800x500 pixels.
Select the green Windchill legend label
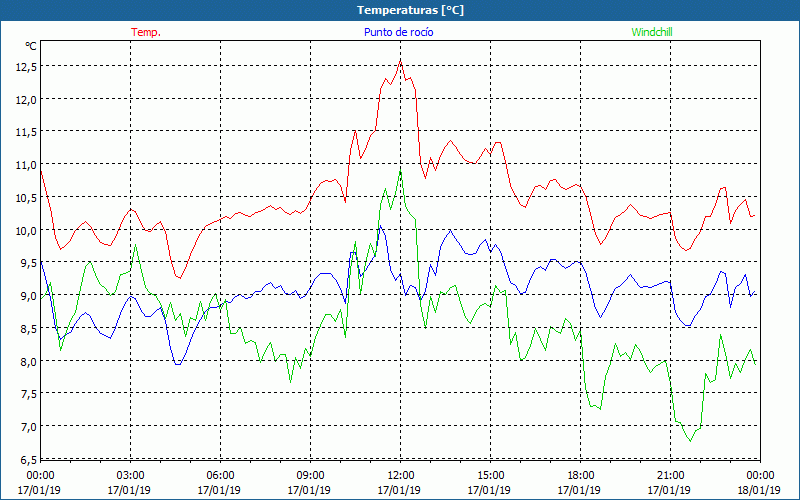[x=652, y=32]
